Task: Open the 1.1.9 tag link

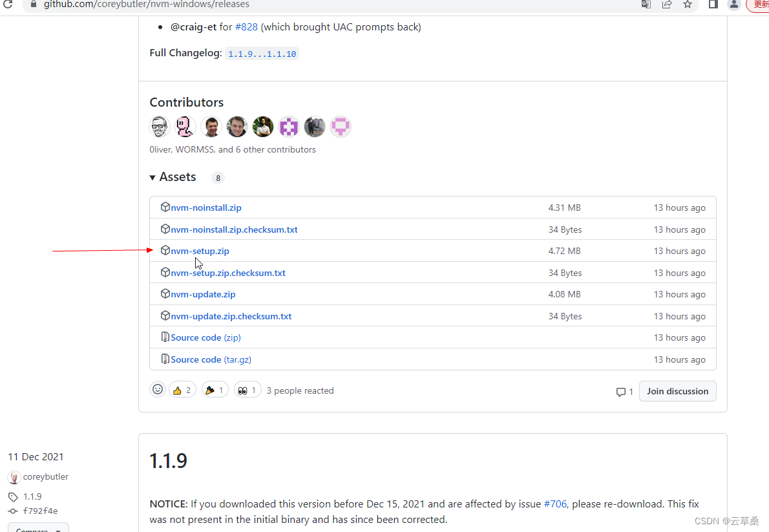Action: pos(32,496)
